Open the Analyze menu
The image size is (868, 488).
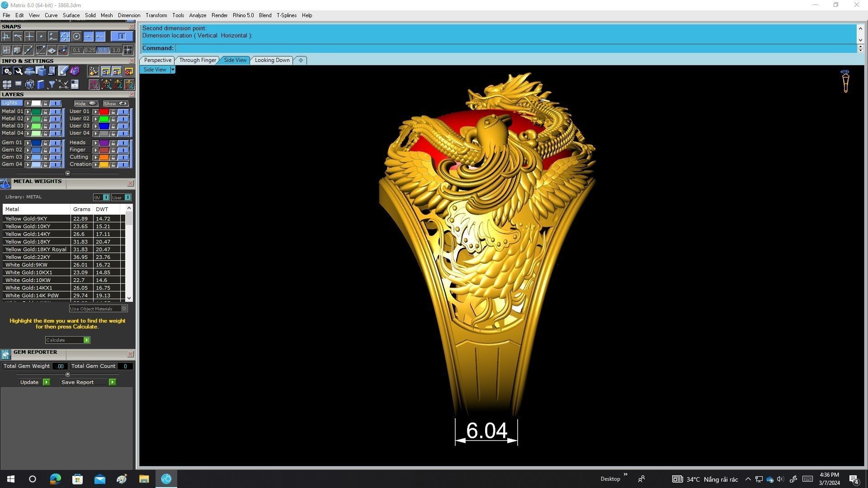click(198, 15)
